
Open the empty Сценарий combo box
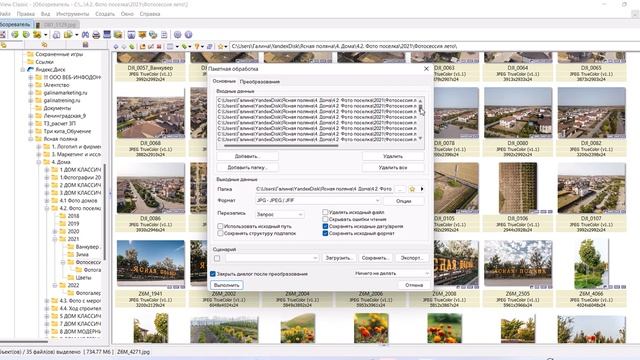coord(272,258)
